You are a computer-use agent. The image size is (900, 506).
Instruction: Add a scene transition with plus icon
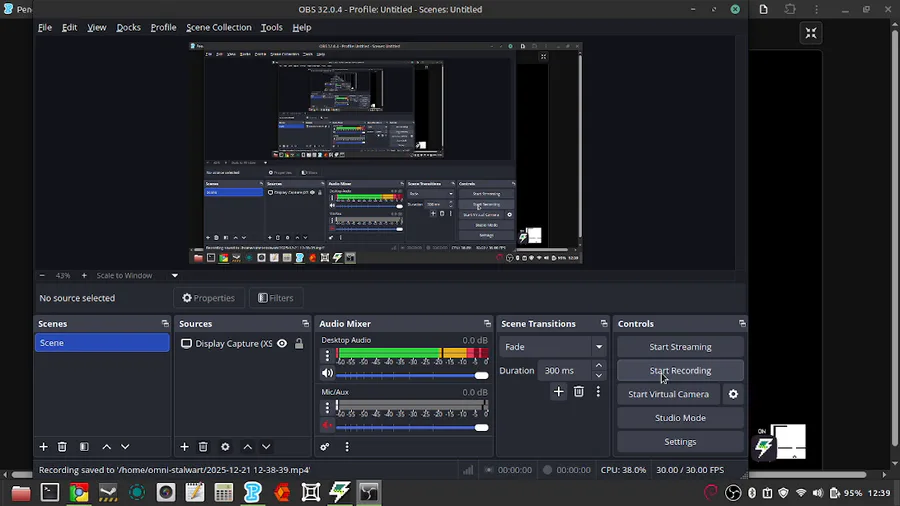tap(558, 391)
